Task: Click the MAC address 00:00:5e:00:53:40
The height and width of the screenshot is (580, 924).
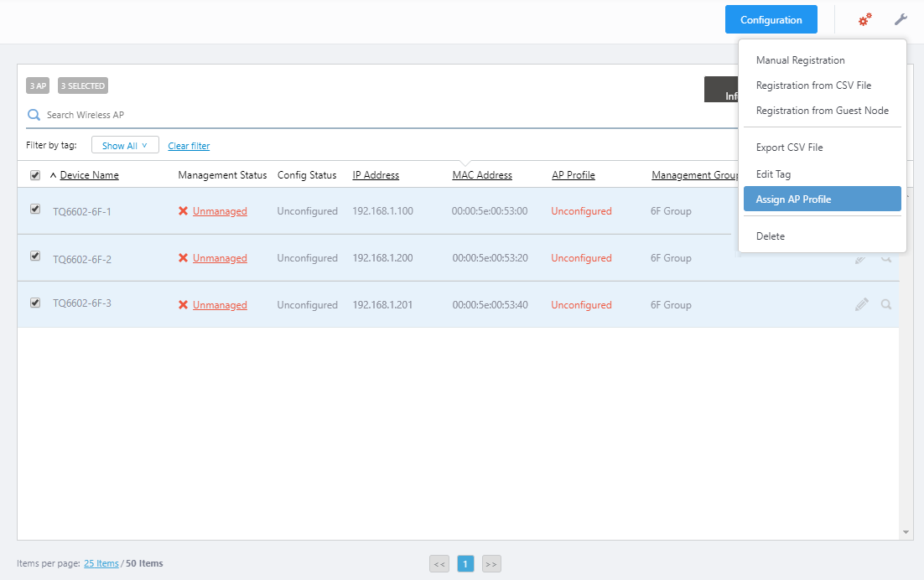Action: pos(490,304)
